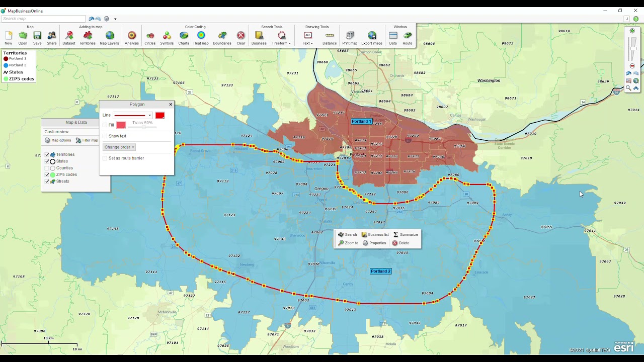This screenshot has width=644, height=362.
Task: Zoom in with the green plus
Action: point(632,31)
